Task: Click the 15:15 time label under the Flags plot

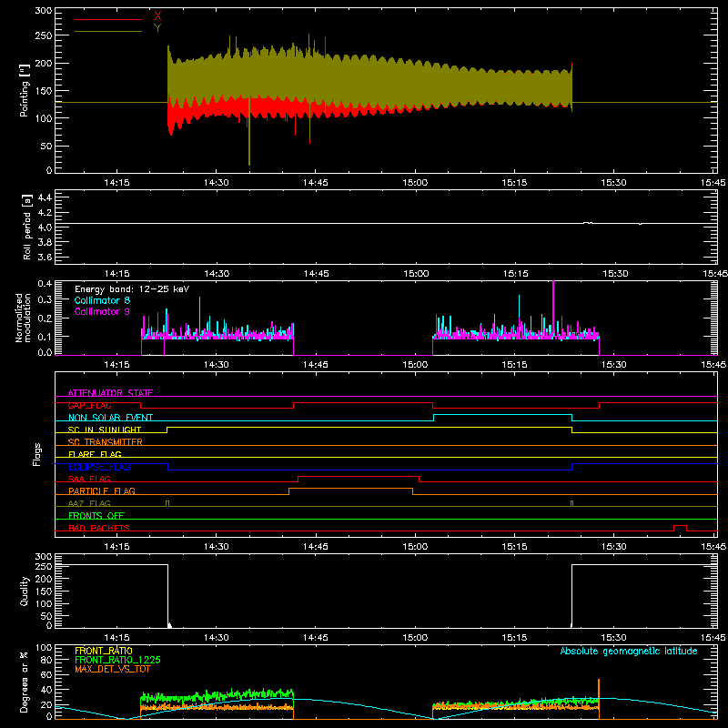Action: (x=514, y=547)
